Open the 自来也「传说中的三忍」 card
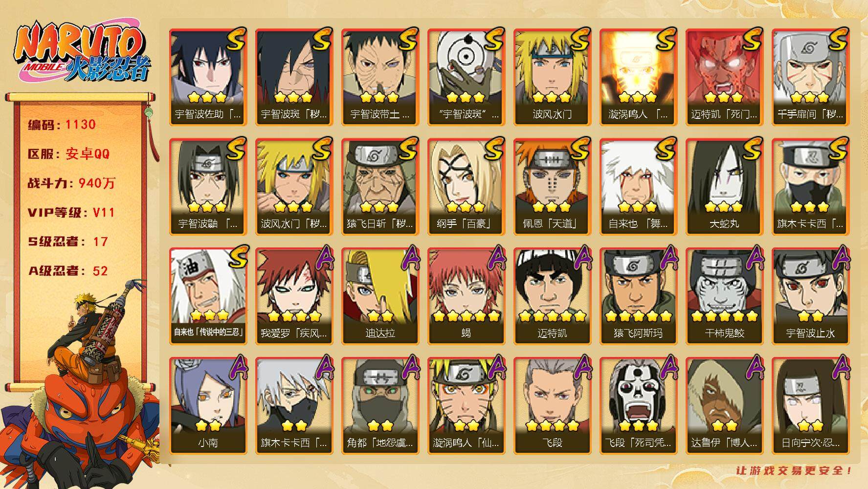Screen dimensions: 868x489 click(208, 296)
